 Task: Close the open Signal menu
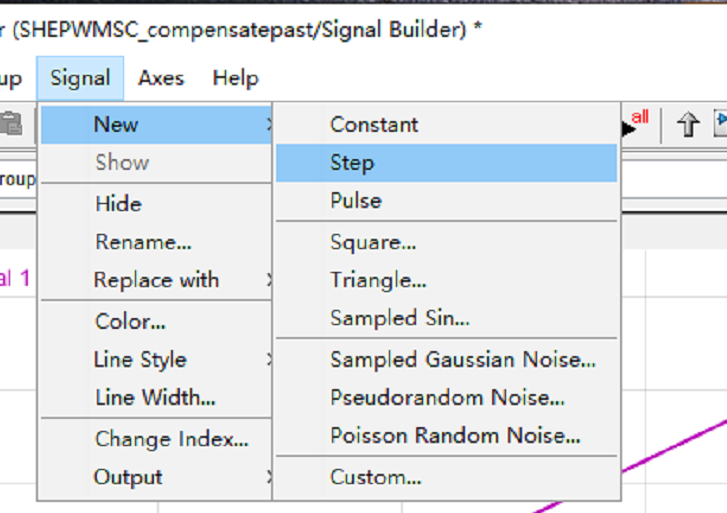80,78
